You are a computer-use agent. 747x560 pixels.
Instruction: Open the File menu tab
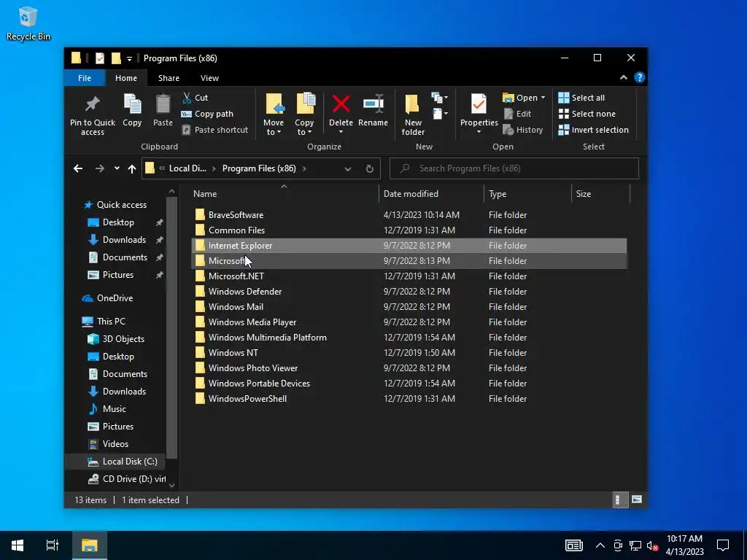85,78
